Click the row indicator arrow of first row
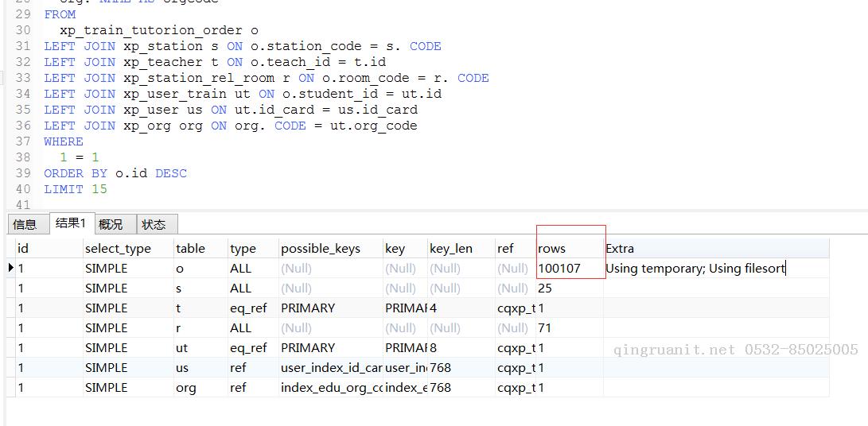This screenshot has height=426, width=868. pos(11,269)
